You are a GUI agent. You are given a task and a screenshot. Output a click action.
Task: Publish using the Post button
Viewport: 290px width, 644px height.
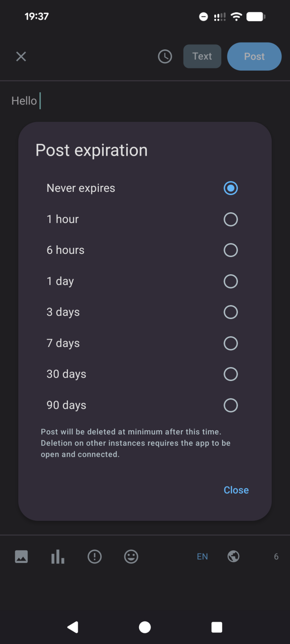[254, 56]
